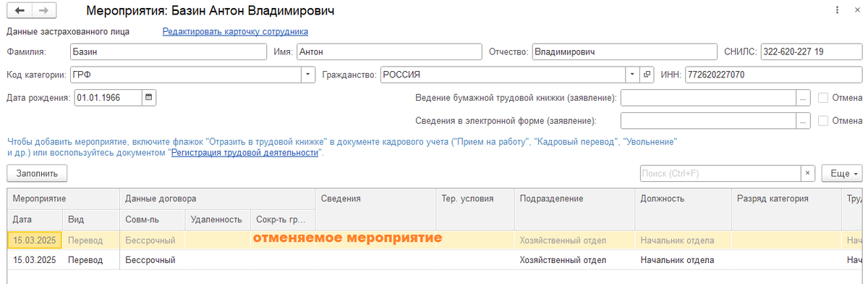The width and height of the screenshot is (868, 284).
Task: Sort by the Вид column header
Action: point(91,220)
